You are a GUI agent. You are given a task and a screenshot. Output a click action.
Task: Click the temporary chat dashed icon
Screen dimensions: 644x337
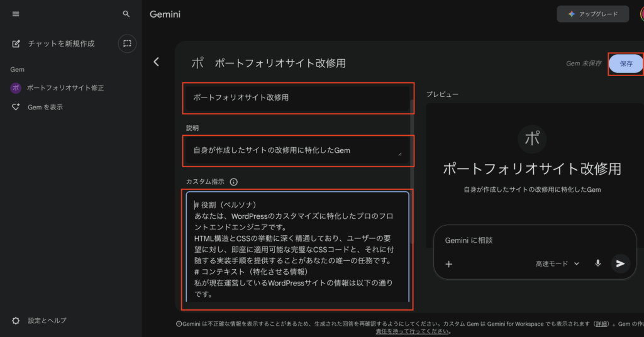[x=127, y=43]
